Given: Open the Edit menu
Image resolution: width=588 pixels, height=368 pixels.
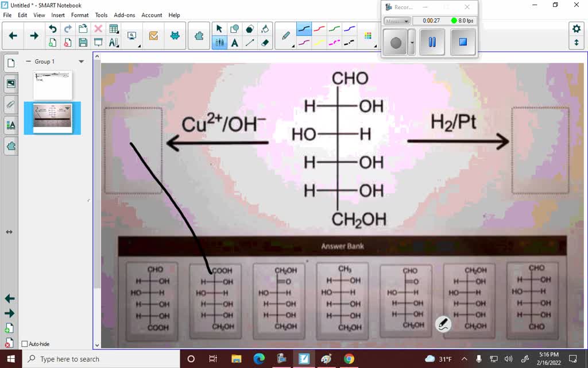Looking at the screenshot, I should (x=22, y=15).
